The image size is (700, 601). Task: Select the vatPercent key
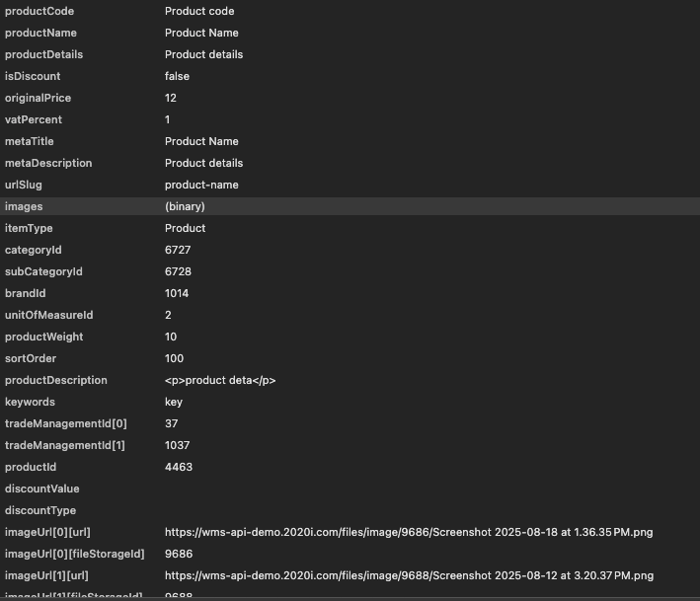point(34,119)
